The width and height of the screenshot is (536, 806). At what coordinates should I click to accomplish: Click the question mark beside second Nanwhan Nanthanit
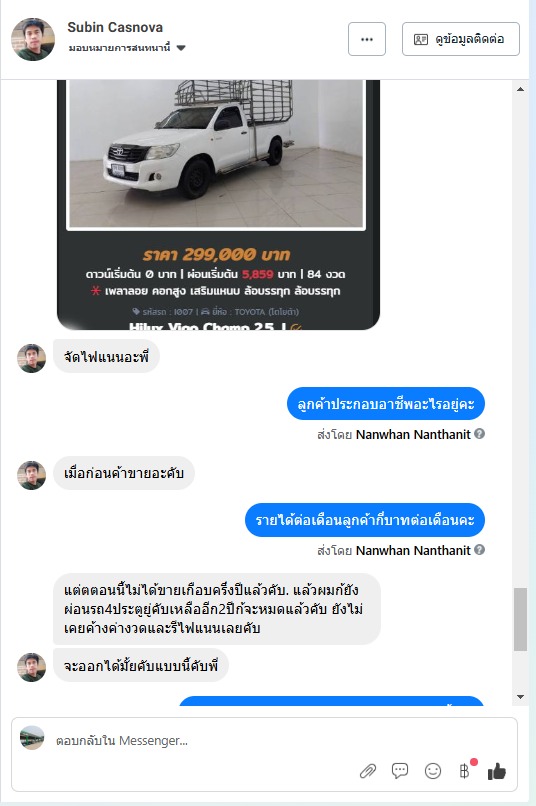pyautogui.click(x=479, y=549)
